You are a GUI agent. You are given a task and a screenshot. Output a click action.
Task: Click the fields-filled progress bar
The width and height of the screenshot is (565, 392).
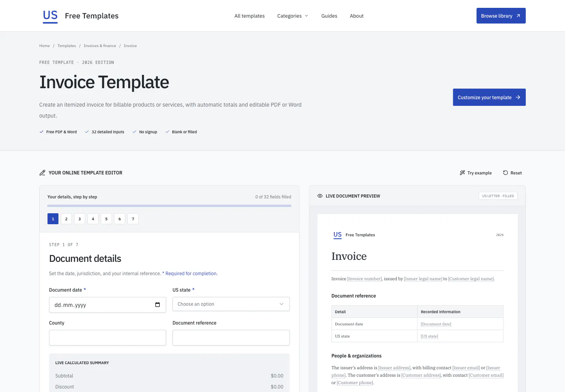point(169,206)
